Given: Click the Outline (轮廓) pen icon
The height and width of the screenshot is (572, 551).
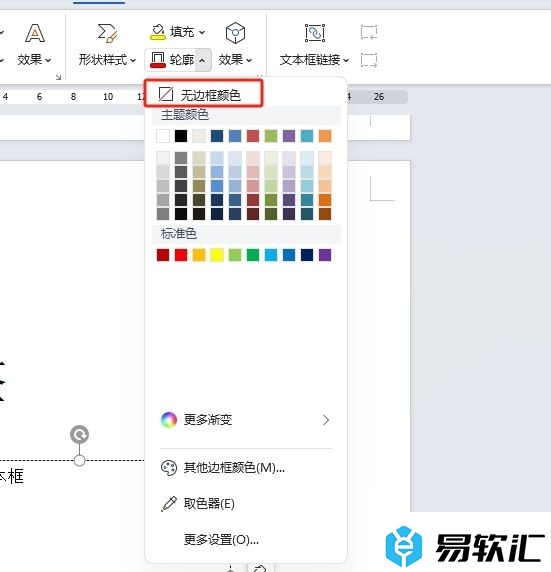Looking at the screenshot, I should coord(158,59).
